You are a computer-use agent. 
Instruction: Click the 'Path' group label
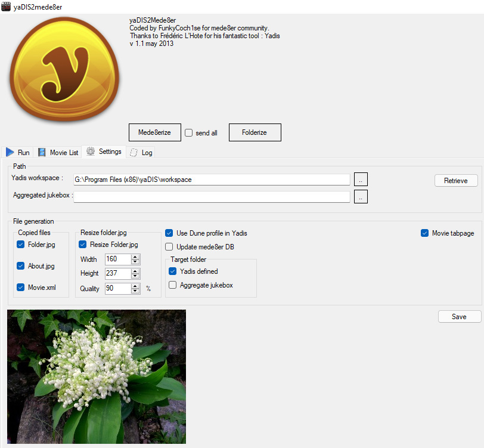point(20,166)
